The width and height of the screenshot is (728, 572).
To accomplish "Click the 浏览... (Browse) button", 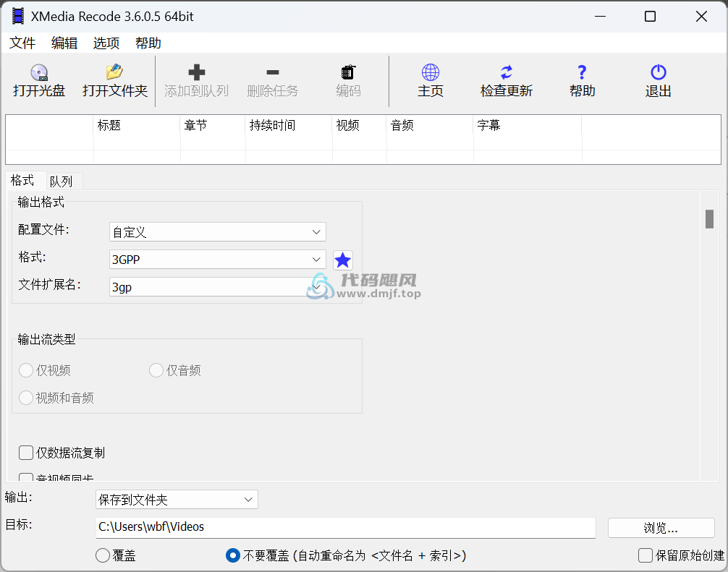I will point(661,528).
